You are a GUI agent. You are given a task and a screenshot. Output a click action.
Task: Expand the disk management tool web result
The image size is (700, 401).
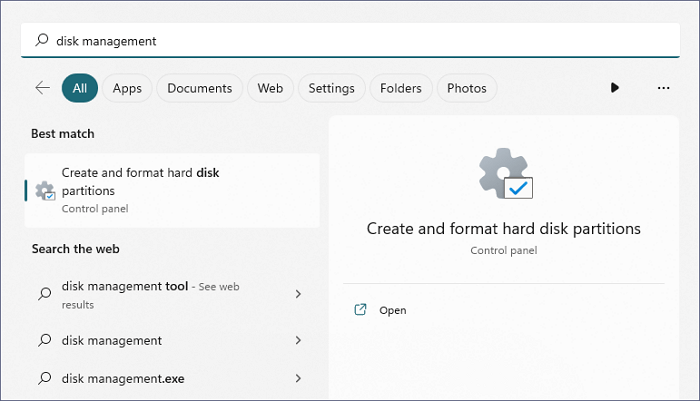click(x=298, y=294)
